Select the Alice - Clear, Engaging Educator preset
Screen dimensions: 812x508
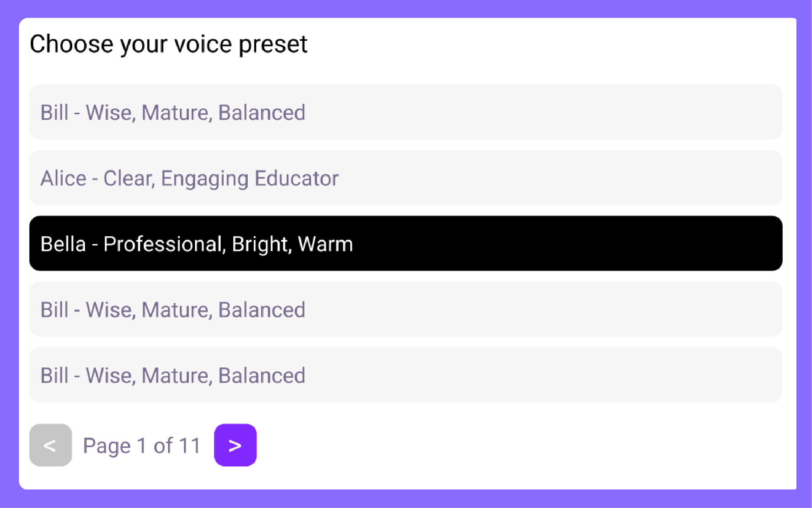406,178
